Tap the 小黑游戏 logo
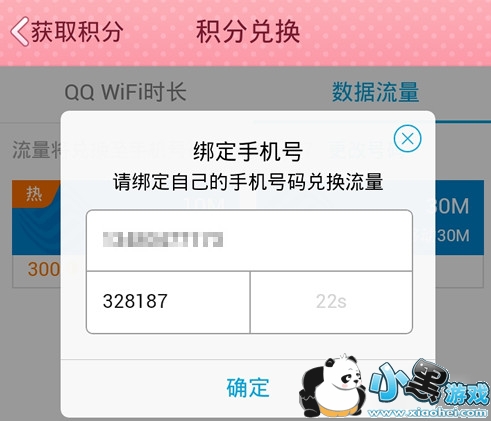Viewport: 491px width, 421px height. 430,383
